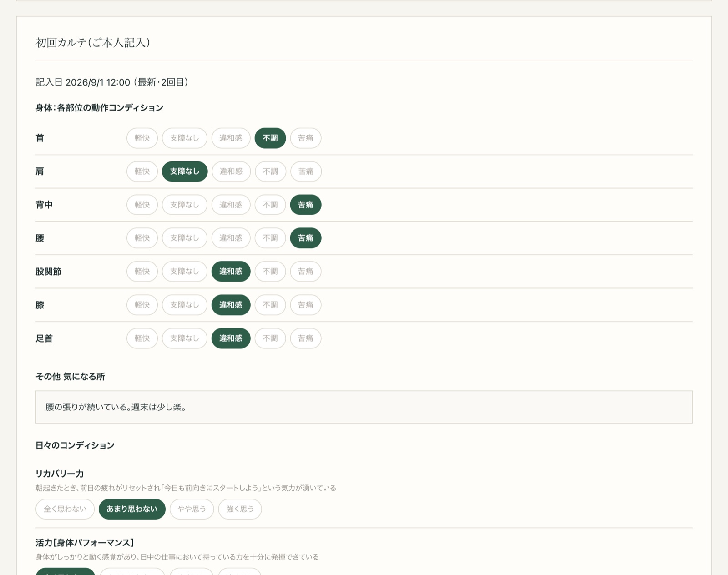Click the selected 苦痛 pill for 背中
Image resolution: width=728 pixels, height=575 pixels.
tap(306, 205)
